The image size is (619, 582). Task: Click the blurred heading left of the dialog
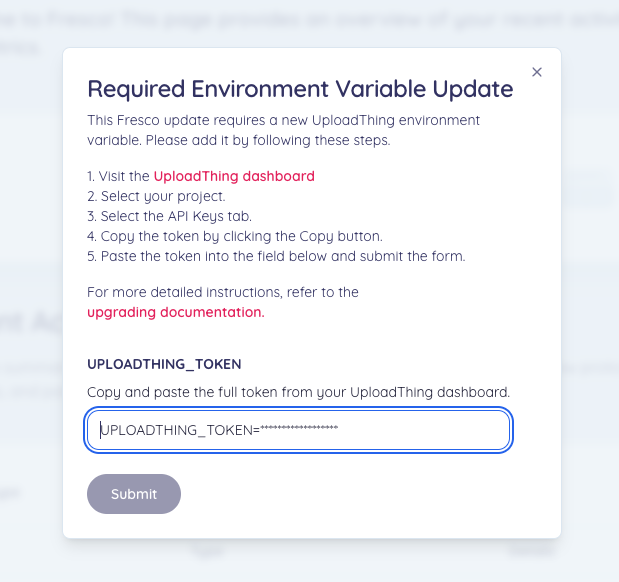click(30, 320)
